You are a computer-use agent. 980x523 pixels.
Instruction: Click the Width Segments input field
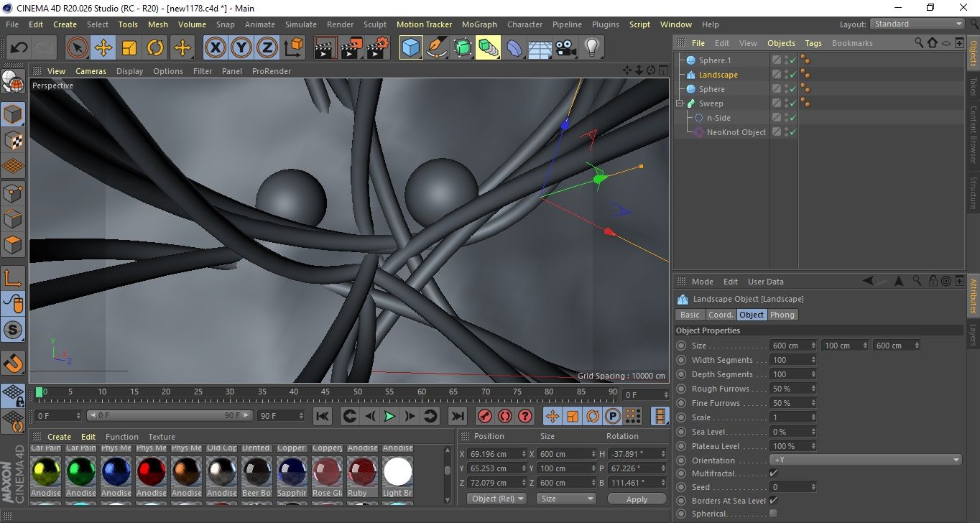tap(794, 360)
